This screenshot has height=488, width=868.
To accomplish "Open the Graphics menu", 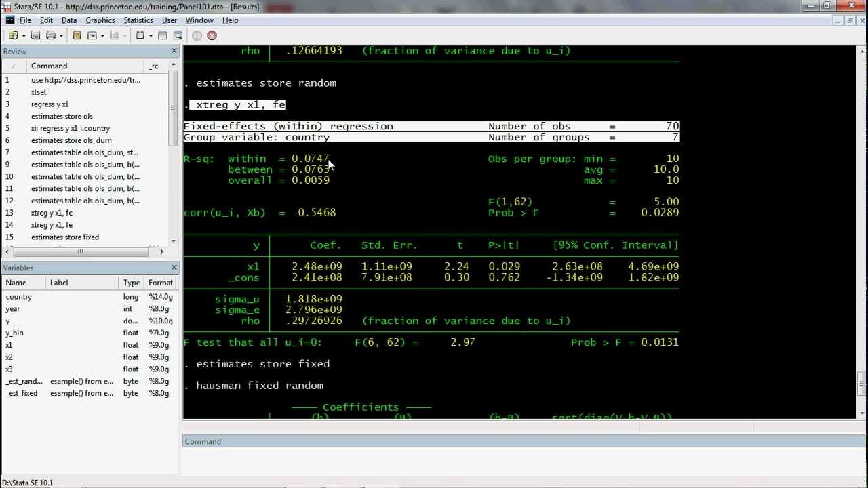I will [x=100, y=20].
